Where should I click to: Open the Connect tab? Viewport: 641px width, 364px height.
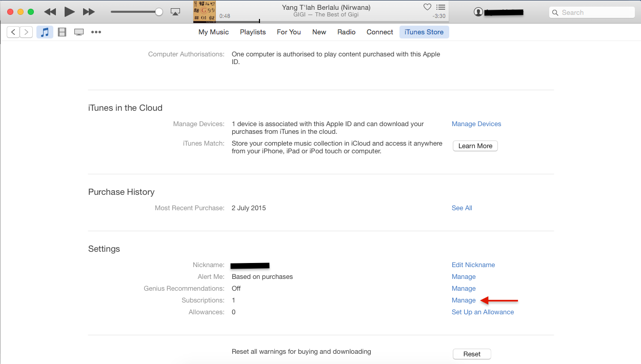tap(380, 32)
